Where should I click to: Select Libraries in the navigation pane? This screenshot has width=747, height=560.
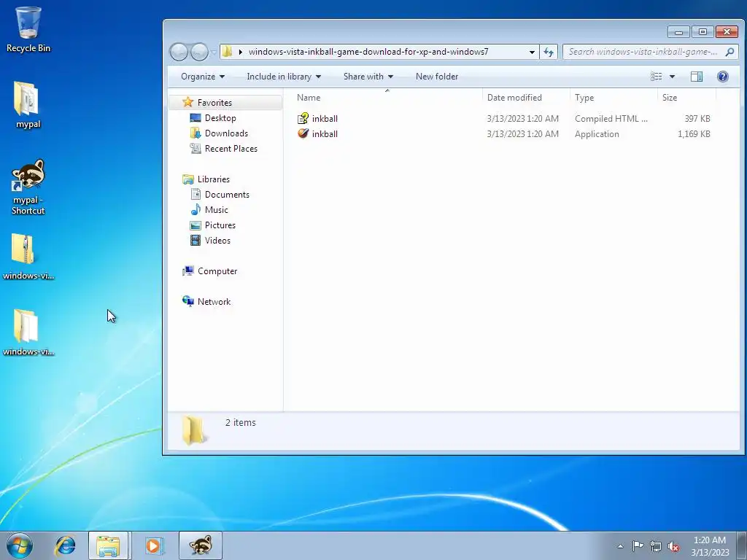(214, 179)
